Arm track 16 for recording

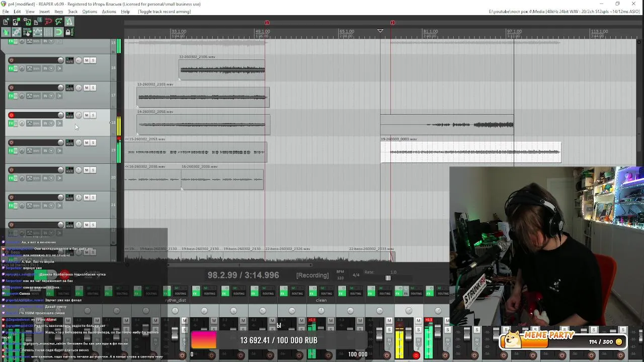11,60
